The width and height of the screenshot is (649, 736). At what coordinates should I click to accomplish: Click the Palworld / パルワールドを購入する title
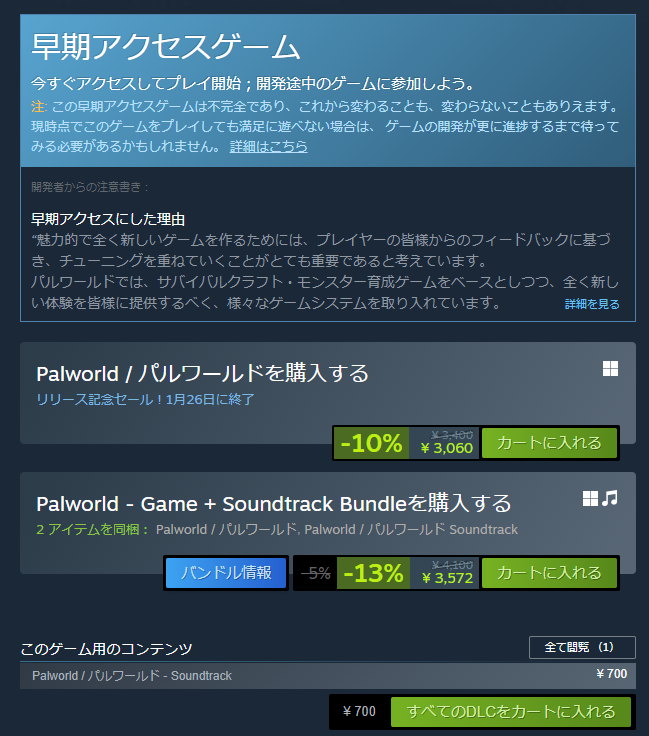[202, 374]
